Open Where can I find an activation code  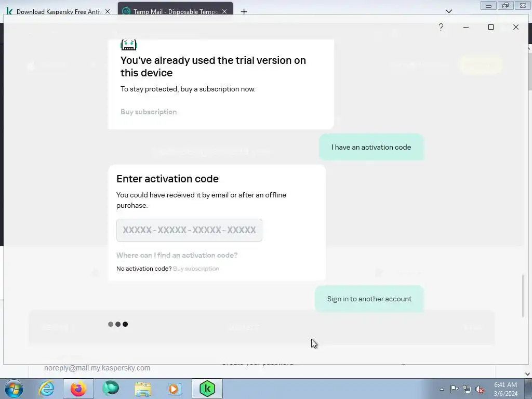click(177, 255)
